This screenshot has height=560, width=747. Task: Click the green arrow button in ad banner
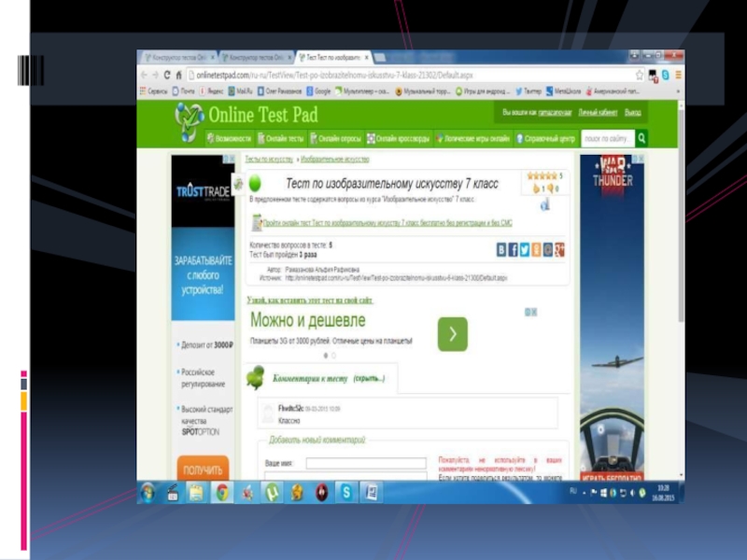coord(453,334)
